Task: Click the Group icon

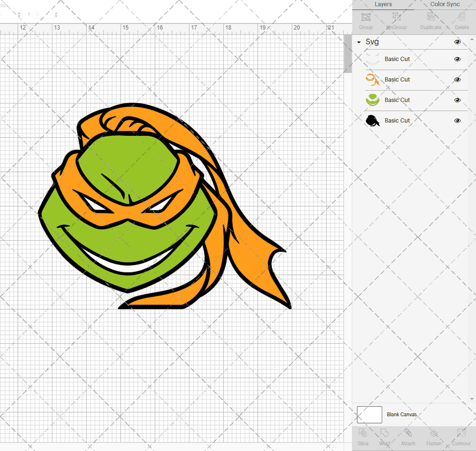Action: click(x=365, y=20)
